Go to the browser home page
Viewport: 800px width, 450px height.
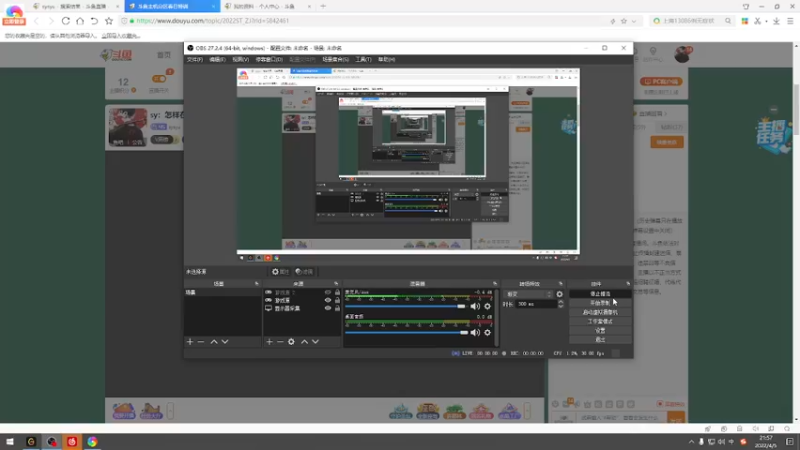coord(80,21)
